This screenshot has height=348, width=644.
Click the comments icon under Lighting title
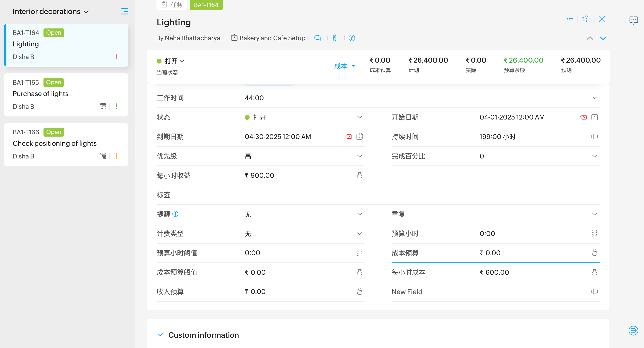317,38
